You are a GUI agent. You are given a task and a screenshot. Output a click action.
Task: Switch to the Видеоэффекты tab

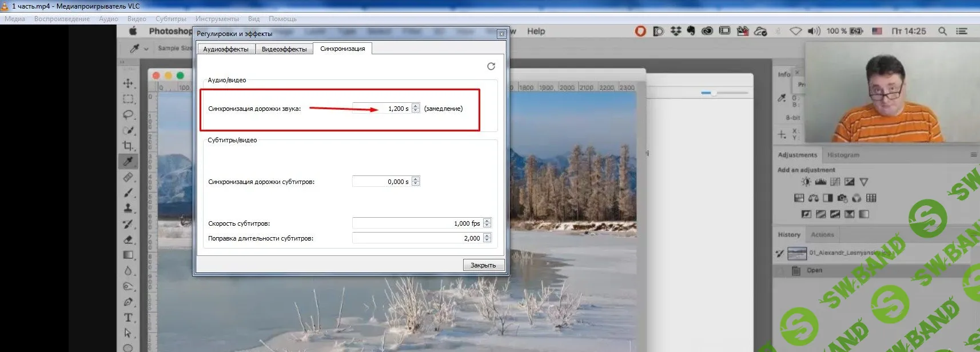(284, 49)
